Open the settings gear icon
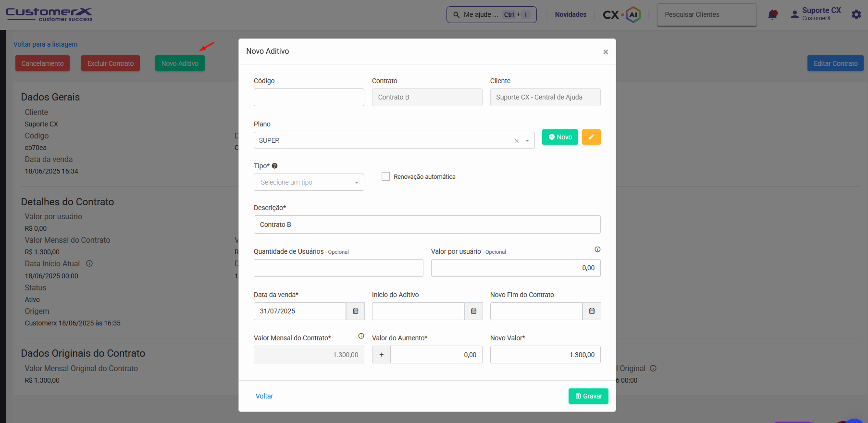This screenshot has width=868, height=423. (856, 15)
